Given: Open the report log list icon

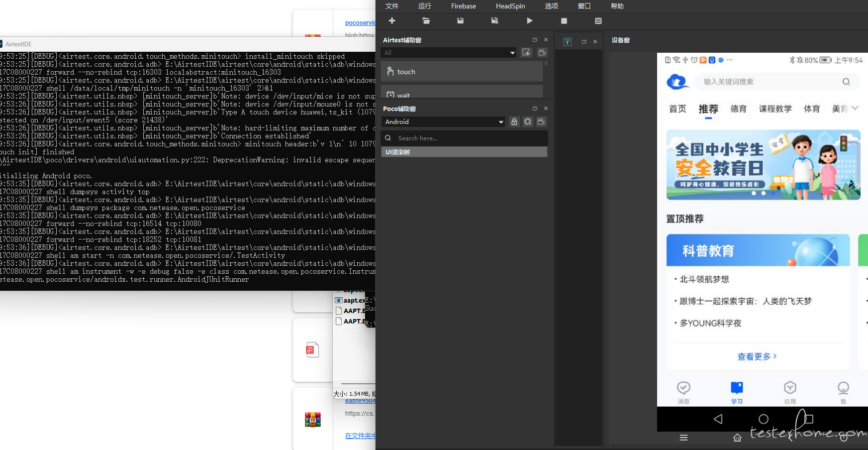Looking at the screenshot, I should point(598,21).
